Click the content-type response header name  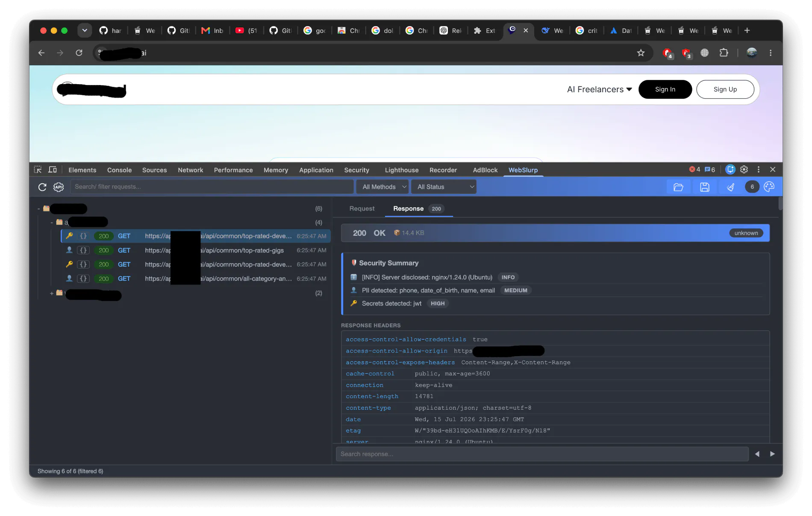coord(368,408)
